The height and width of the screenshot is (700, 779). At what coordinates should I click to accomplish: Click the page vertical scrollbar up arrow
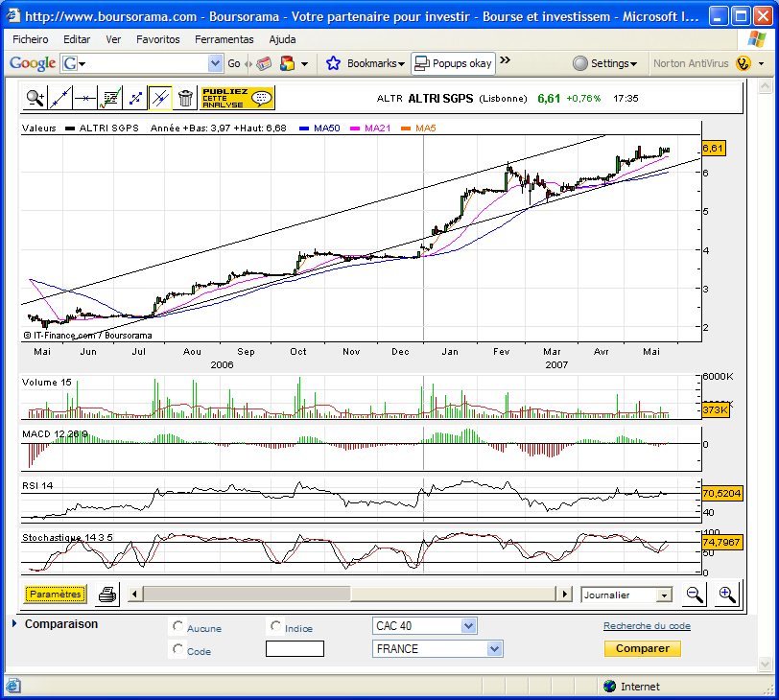(x=765, y=86)
